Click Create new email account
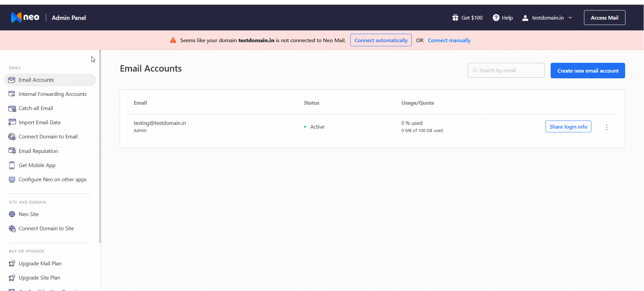 588,71
